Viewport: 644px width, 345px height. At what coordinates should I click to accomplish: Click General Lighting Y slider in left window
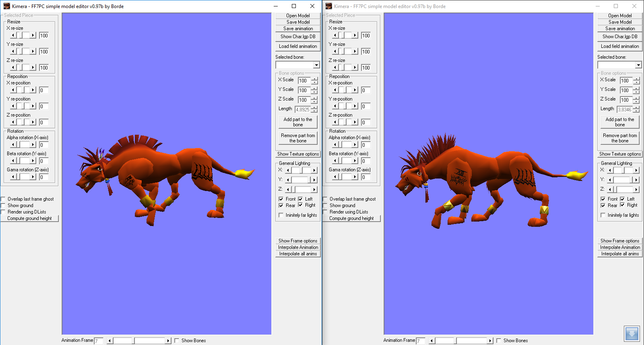(301, 180)
